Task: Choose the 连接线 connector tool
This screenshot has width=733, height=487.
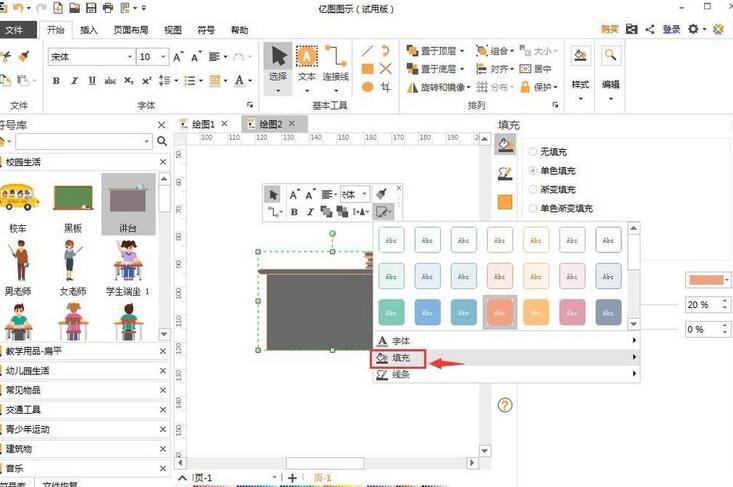Action: (x=336, y=62)
